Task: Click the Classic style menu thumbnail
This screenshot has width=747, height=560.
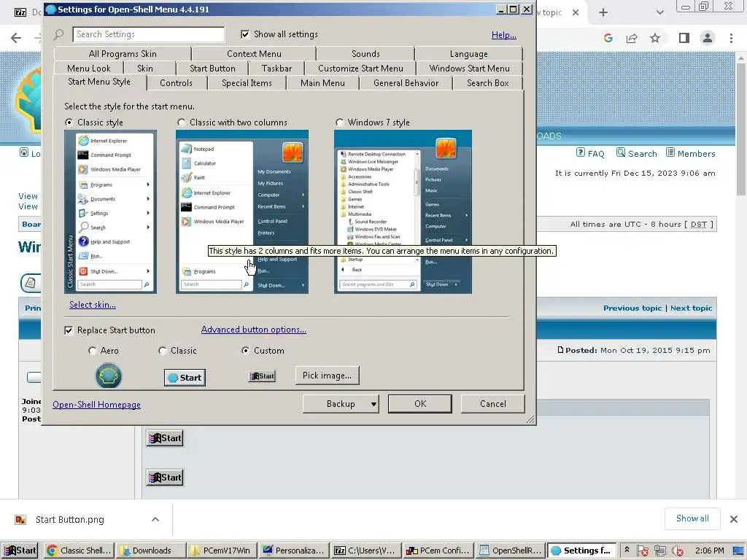Action: [111, 212]
